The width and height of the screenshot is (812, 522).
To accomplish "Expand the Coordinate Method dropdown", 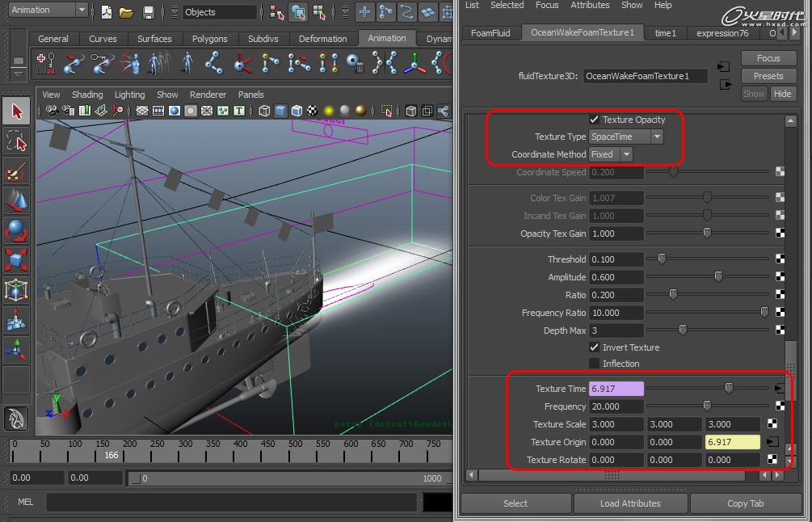I will click(610, 154).
